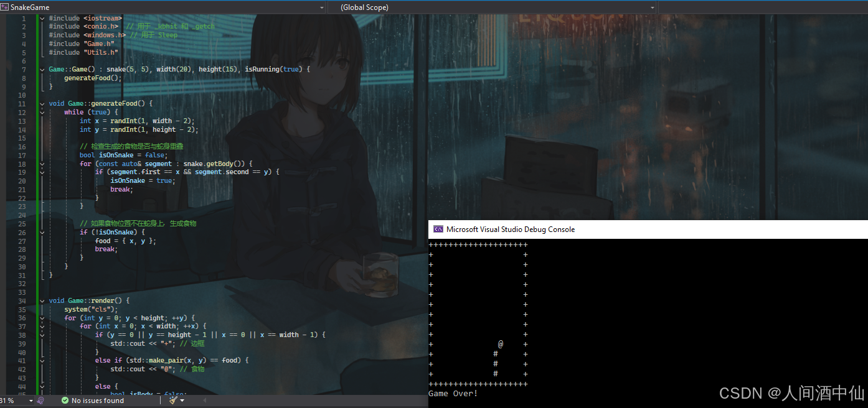Click int x = randInt line 13
The height and width of the screenshot is (408, 868).
[137, 121]
